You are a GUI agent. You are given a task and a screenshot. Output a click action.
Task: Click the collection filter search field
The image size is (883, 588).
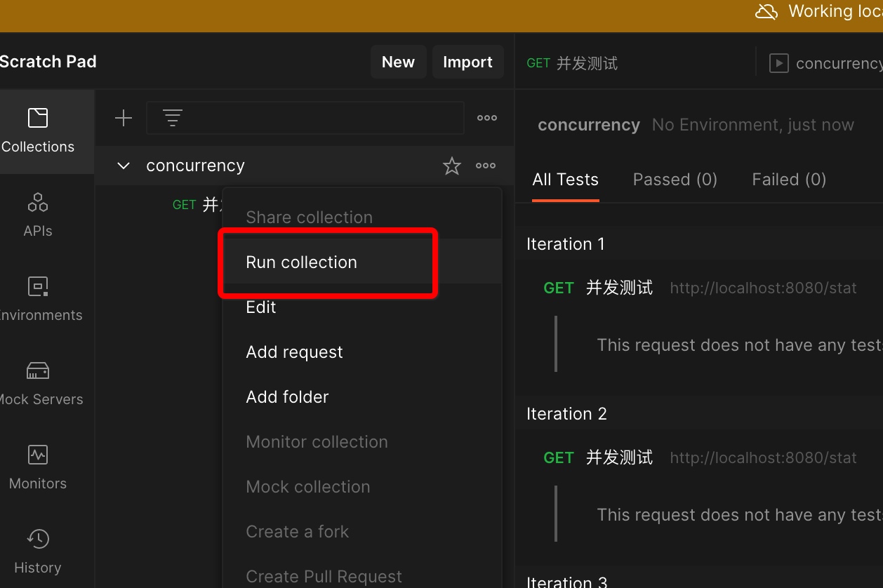coord(316,118)
